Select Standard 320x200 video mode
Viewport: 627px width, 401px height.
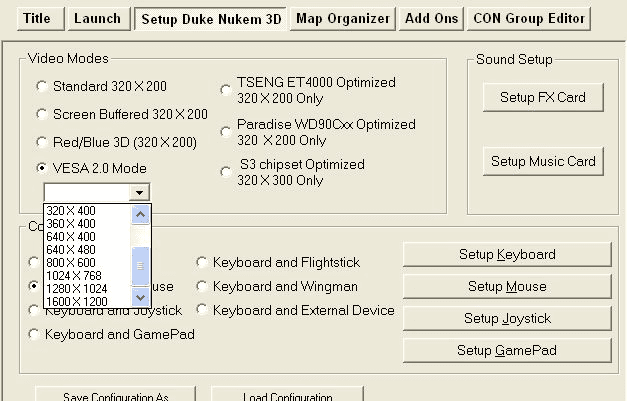(41, 86)
